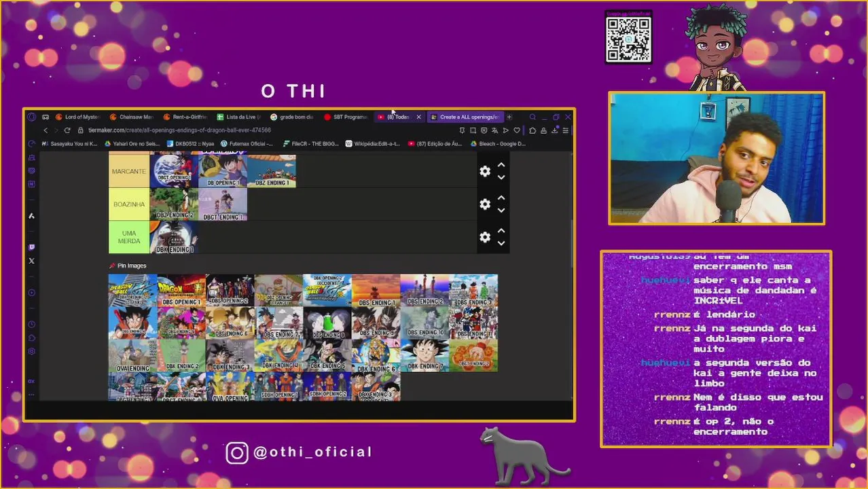This screenshot has width=868, height=489.
Task: Click the tiermaker.com address bar URL
Action: 179,130
